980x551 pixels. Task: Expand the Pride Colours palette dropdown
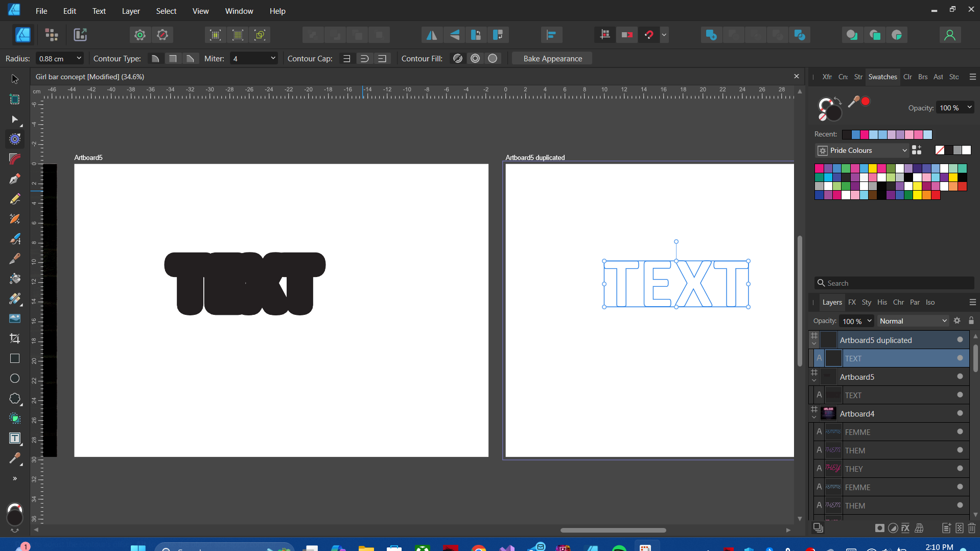(x=904, y=150)
